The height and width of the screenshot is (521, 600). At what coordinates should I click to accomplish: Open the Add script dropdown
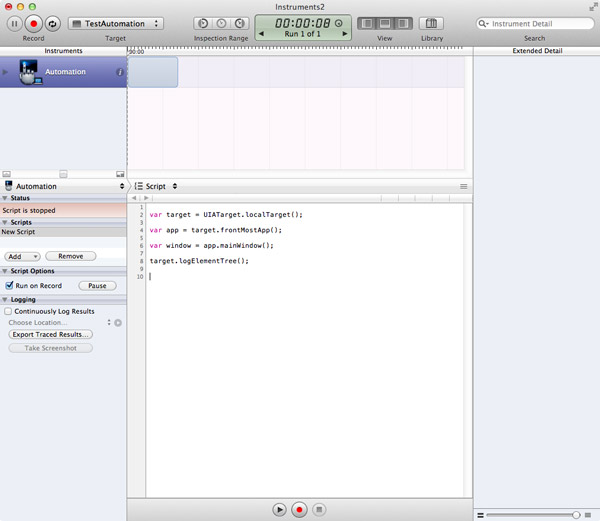point(22,256)
